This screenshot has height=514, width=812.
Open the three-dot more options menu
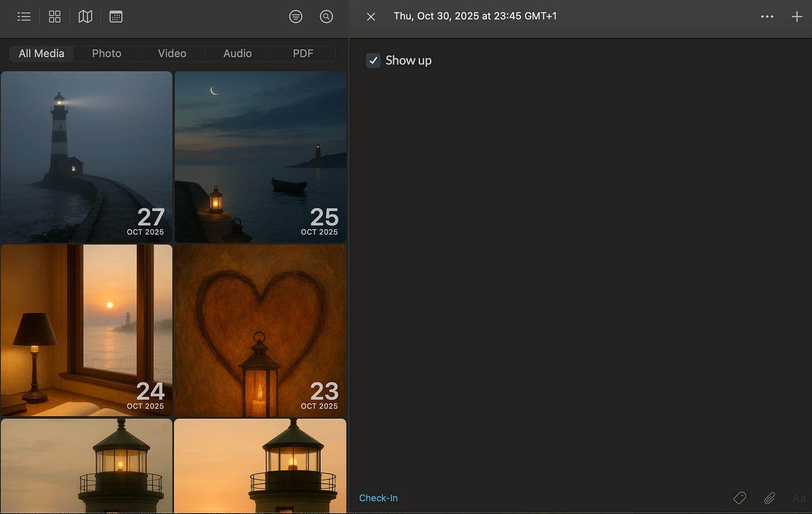[x=767, y=17]
